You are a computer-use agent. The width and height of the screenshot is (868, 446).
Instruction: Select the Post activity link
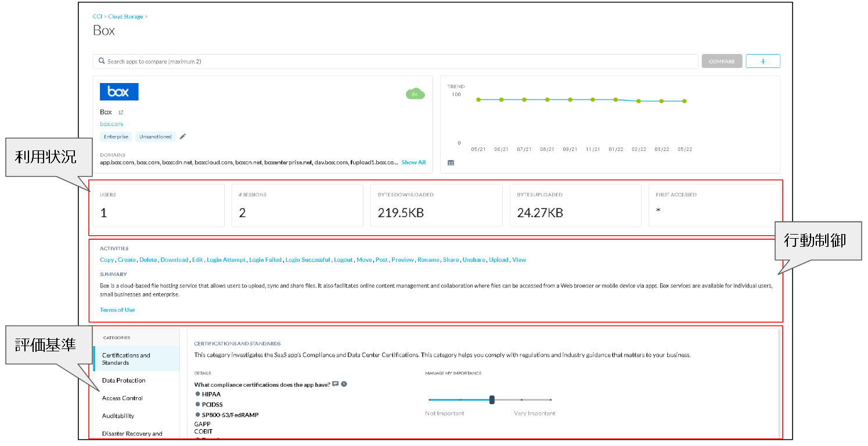[x=381, y=260]
